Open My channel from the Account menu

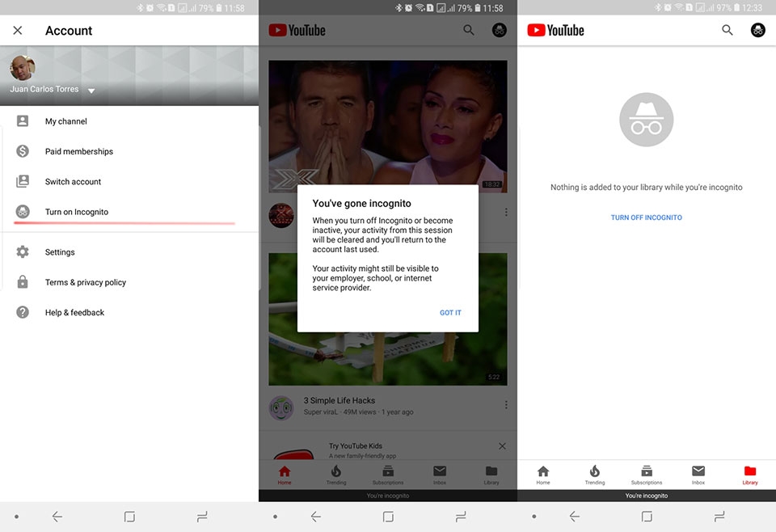(68, 120)
